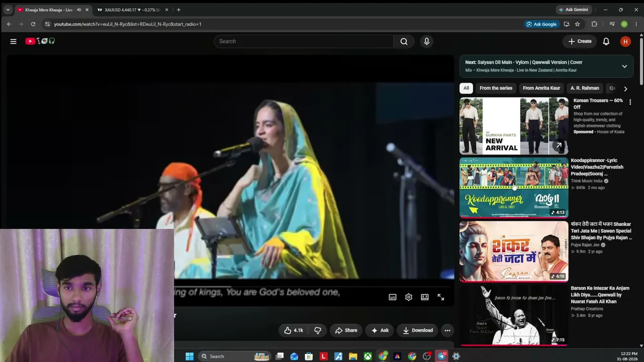
Task: Open options menu for Korean Trousers ad
Action: pos(630,102)
